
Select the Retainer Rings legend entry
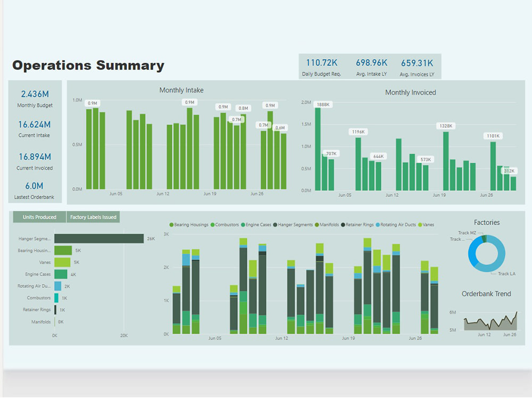[x=357, y=225]
